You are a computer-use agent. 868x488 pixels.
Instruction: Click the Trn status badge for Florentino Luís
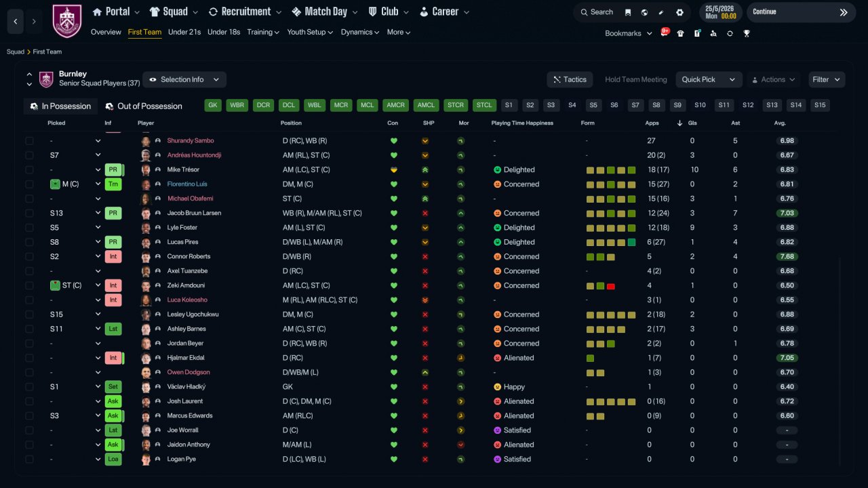(113, 184)
